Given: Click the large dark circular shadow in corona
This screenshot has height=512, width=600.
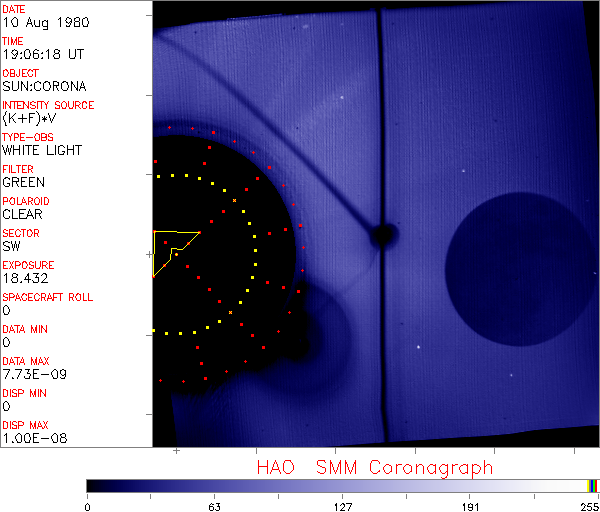Looking at the screenshot, I should pyautogui.click(x=521, y=269).
